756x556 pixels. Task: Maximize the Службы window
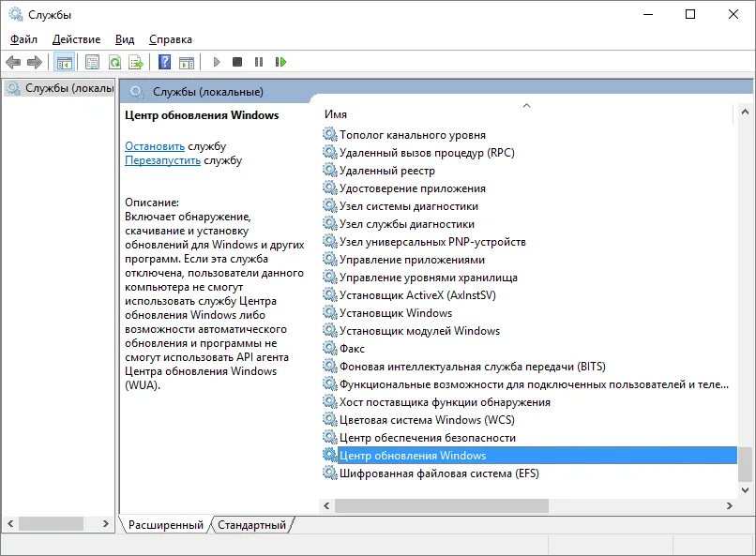click(x=690, y=14)
